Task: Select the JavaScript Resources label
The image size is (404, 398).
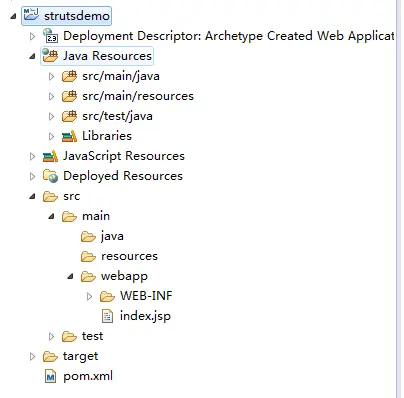Action: pyautogui.click(x=124, y=156)
